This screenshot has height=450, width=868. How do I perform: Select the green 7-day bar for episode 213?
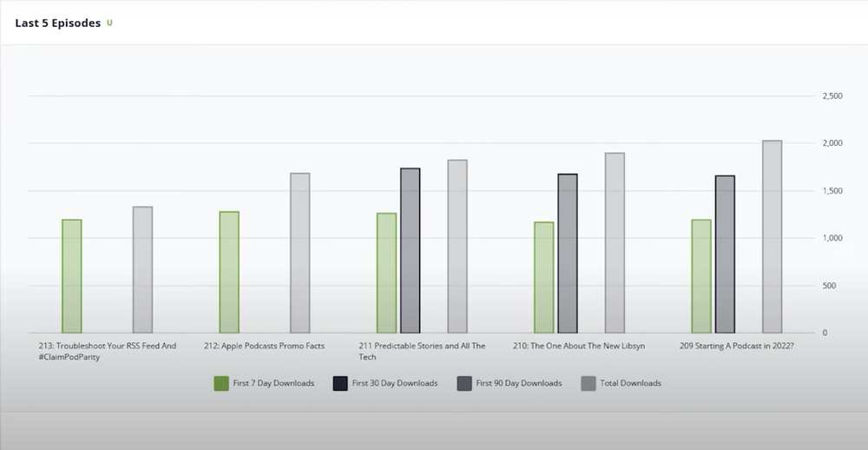[x=72, y=276]
